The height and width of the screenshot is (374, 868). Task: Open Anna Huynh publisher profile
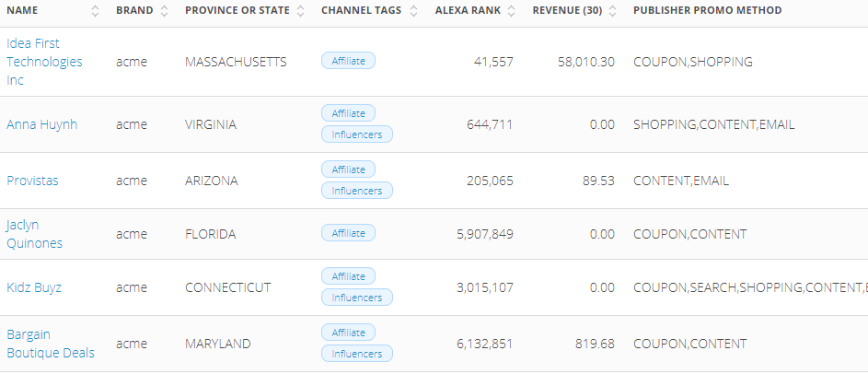pos(41,124)
